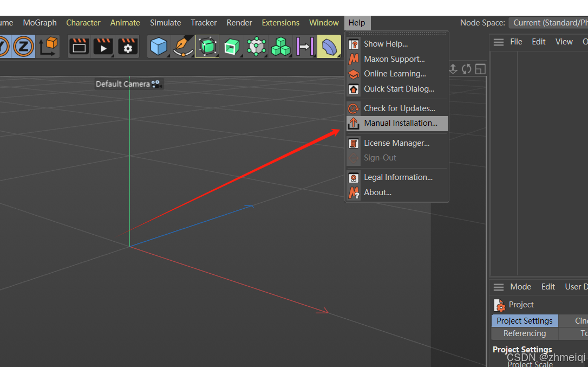Viewport: 588px width, 367px height.
Task: Select Manual Installation... entry
Action: point(397,123)
